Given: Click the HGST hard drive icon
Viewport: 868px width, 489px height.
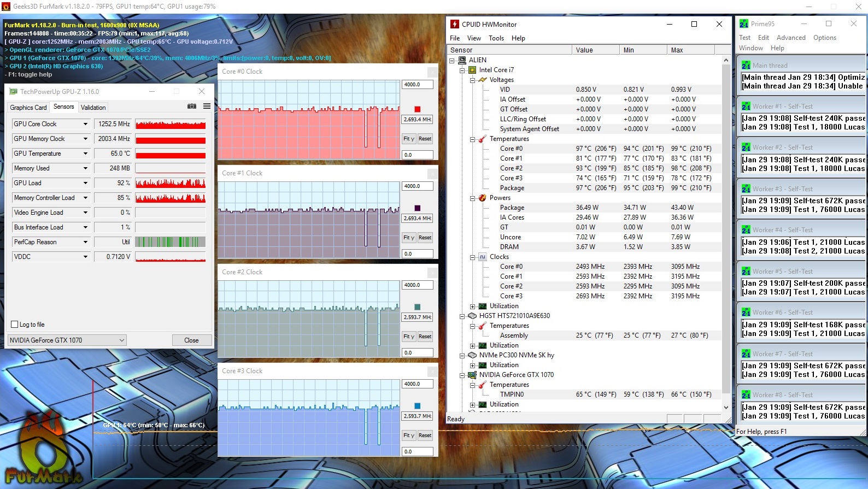Looking at the screenshot, I should 472,316.
